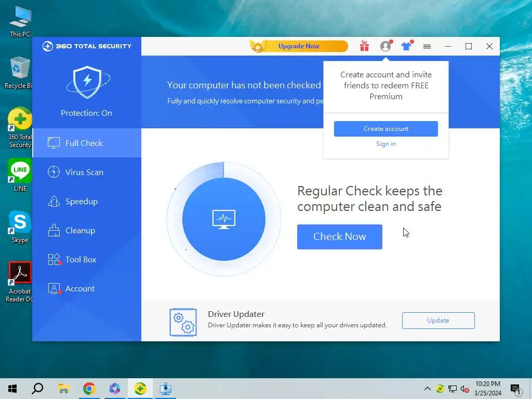Click 'Regular Check keeps the computer clean' heading
This screenshot has width=532, height=399.
tap(370, 198)
